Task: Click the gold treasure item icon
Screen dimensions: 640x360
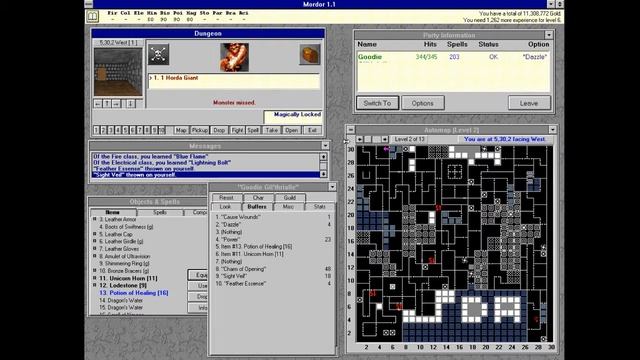Action: (310, 55)
